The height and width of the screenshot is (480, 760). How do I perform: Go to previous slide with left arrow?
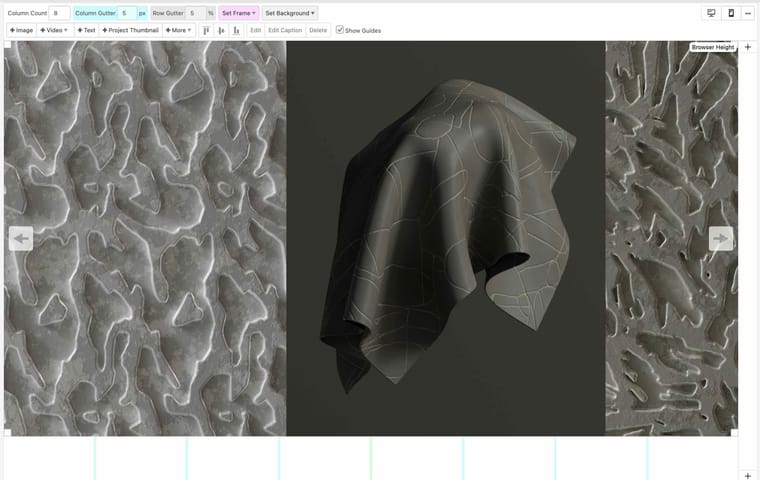tap(21, 238)
